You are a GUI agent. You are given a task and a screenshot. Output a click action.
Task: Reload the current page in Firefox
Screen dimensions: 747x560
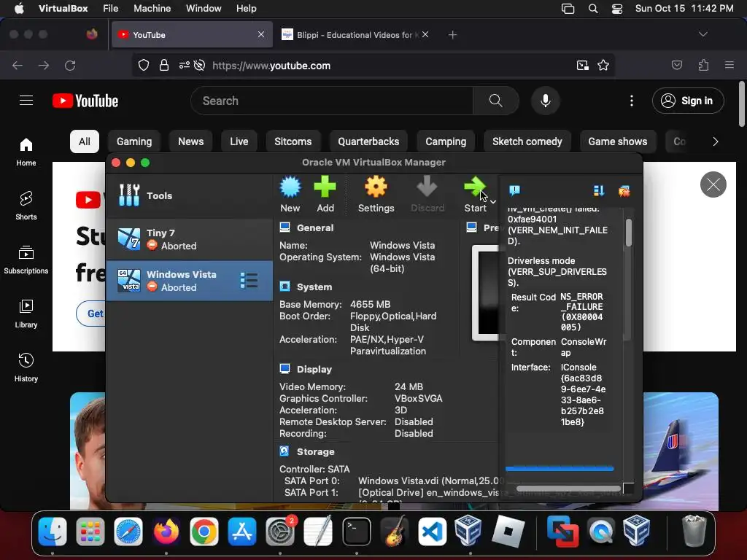tap(70, 65)
